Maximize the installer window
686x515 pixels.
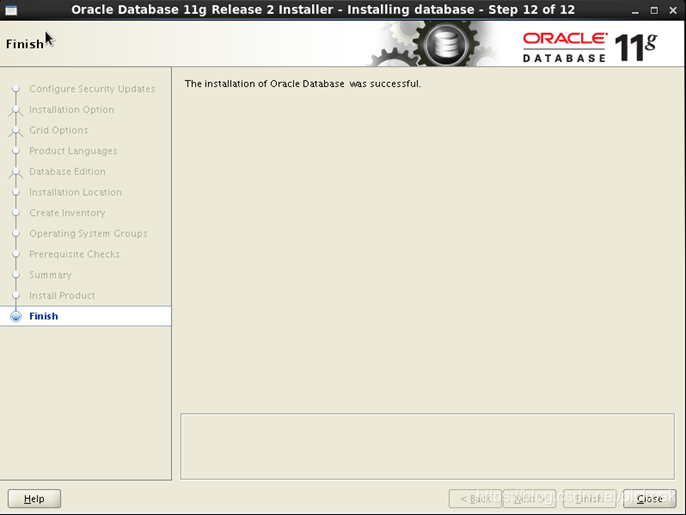[x=654, y=10]
